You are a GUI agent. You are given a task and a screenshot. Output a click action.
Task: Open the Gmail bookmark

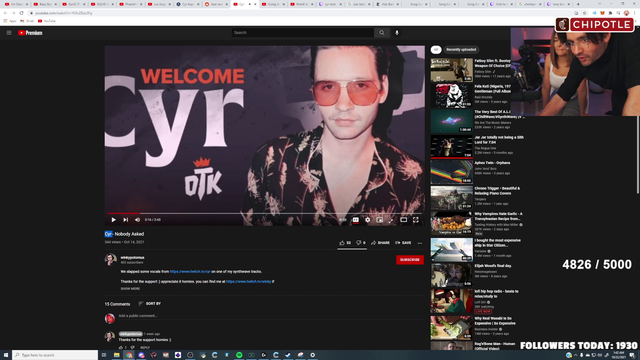(x=27, y=21)
